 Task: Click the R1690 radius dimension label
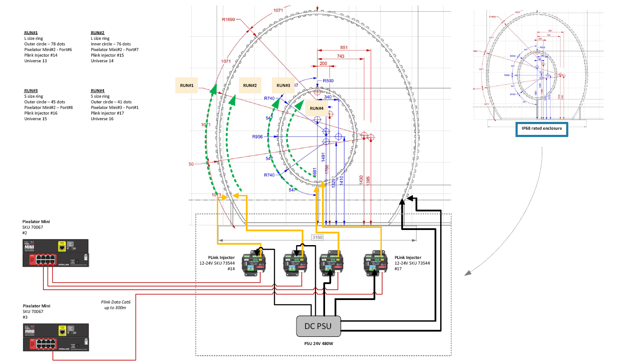pyautogui.click(x=228, y=19)
